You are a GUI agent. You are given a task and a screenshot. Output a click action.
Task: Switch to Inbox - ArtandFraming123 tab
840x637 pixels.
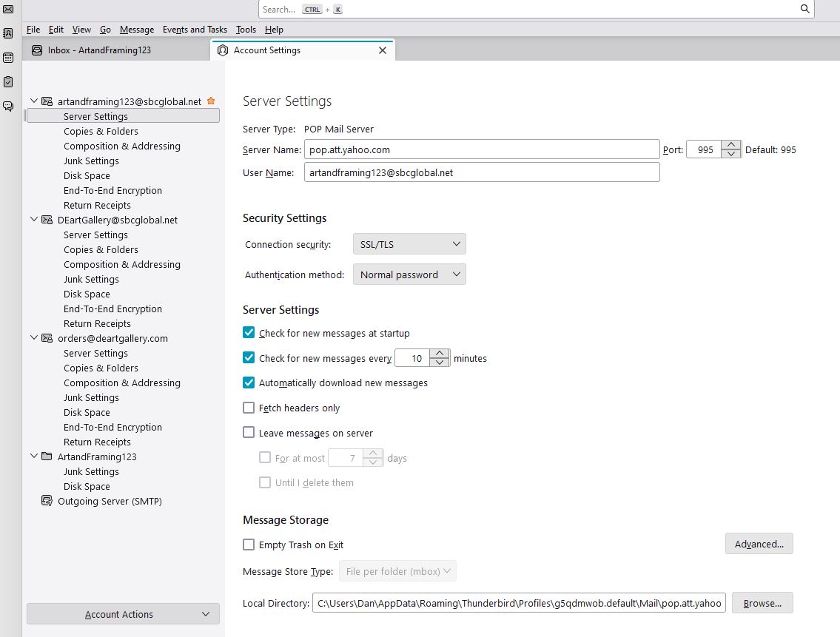click(99, 50)
